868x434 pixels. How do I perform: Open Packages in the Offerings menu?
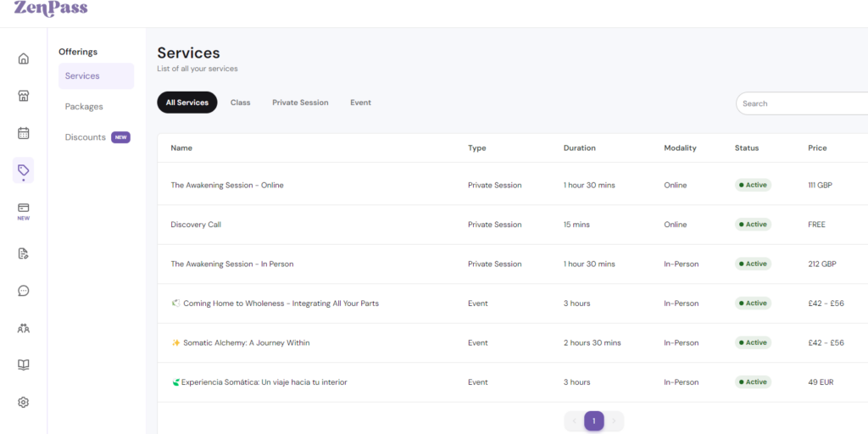click(84, 106)
